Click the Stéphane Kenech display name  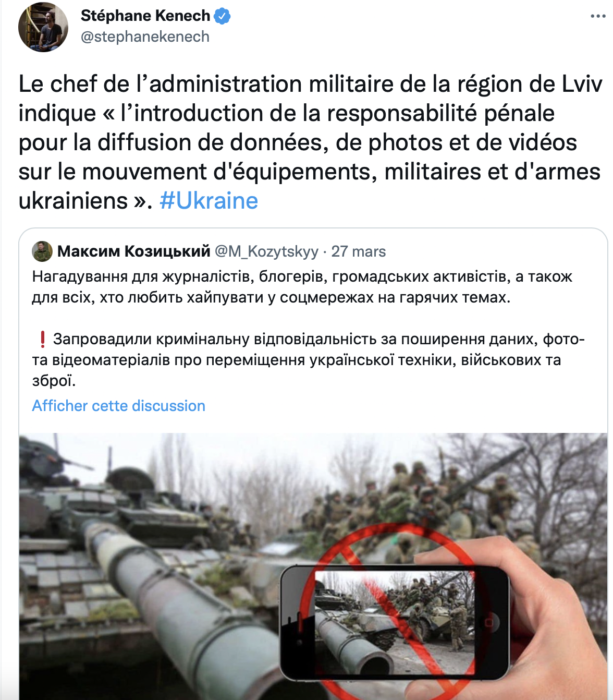[145, 16]
